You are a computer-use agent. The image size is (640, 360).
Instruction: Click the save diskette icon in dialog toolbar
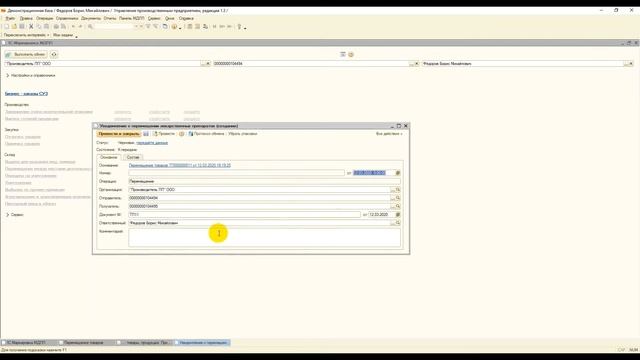pyautogui.click(x=146, y=134)
